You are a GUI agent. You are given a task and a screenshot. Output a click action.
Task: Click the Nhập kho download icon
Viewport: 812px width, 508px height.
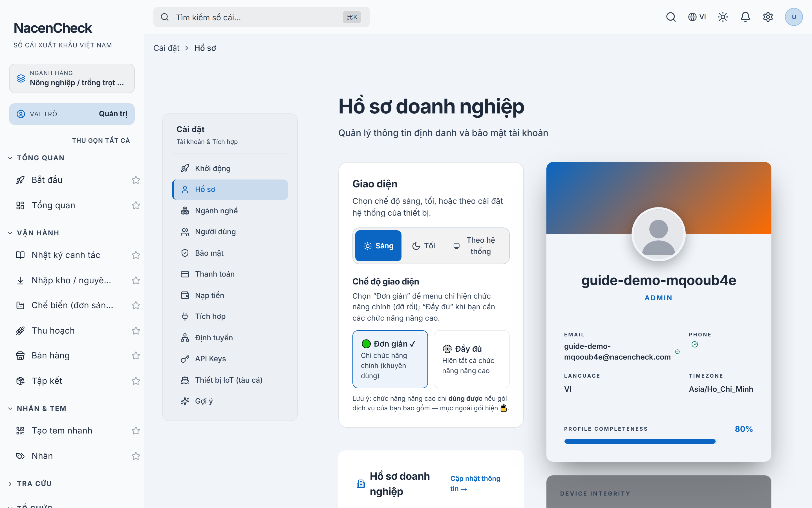20,280
